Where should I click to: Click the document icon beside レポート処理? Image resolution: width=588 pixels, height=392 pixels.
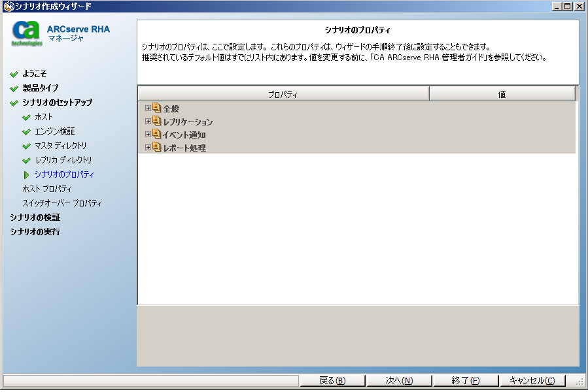click(x=156, y=146)
